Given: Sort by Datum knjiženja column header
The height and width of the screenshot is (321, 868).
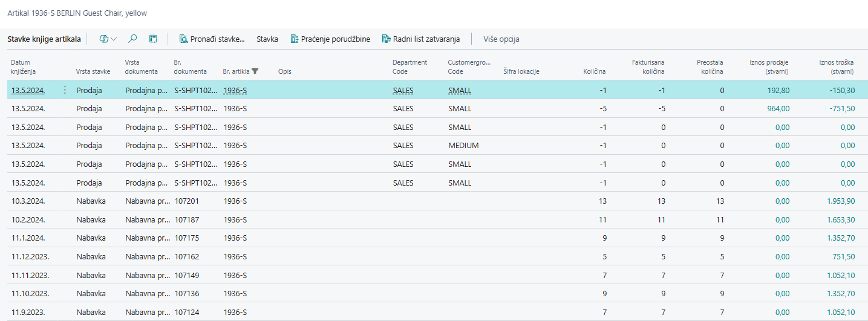Looking at the screenshot, I should (x=24, y=66).
